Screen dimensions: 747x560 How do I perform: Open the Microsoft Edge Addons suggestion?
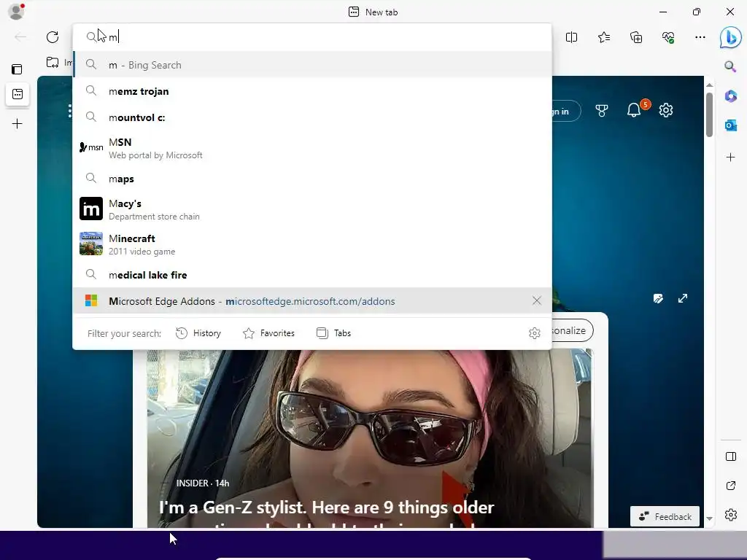point(312,301)
